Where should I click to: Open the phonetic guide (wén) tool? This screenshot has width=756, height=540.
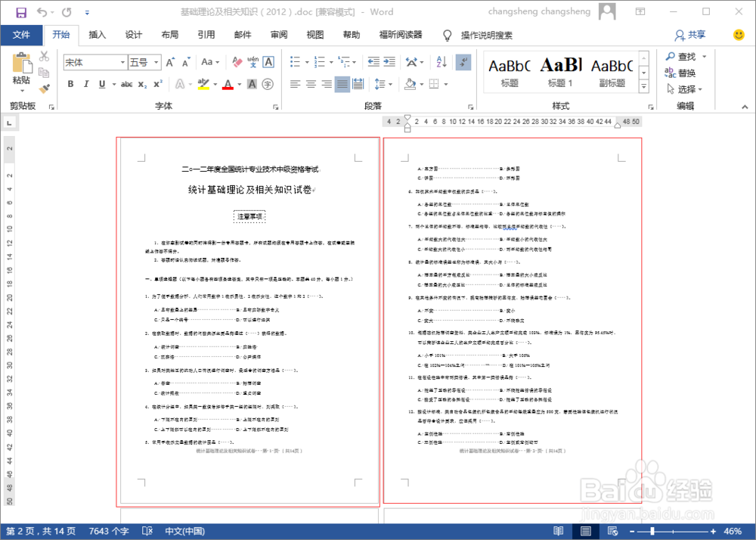point(253,62)
